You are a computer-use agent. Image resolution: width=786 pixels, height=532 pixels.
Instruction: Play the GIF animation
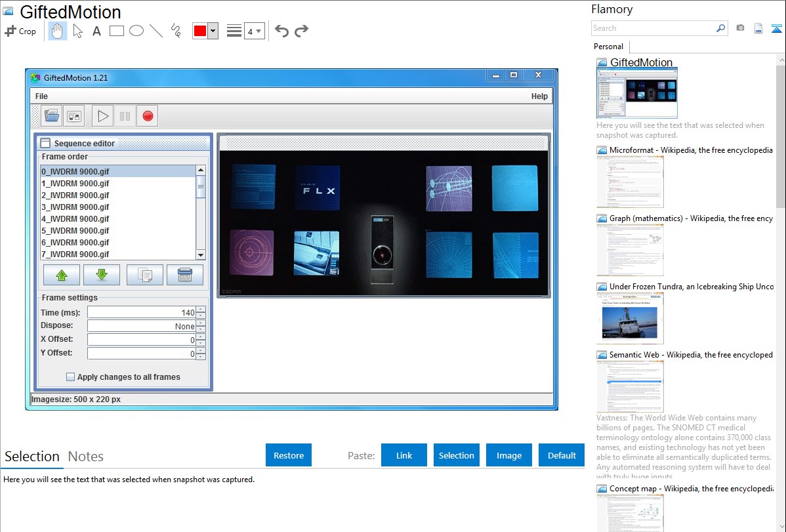(103, 116)
